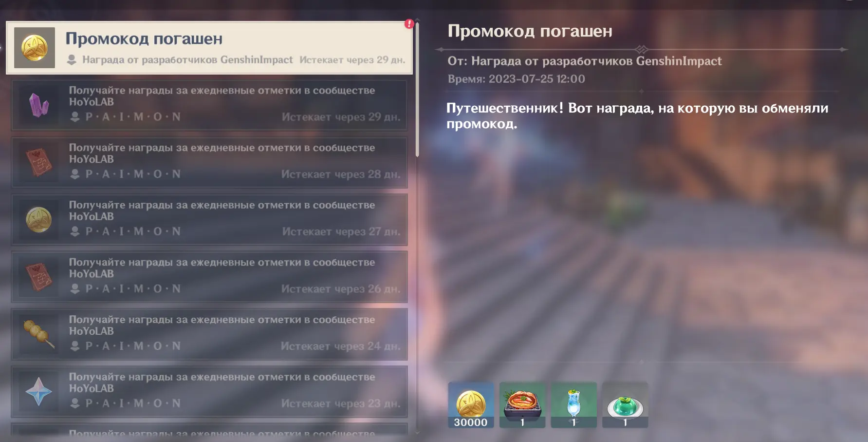The image size is (868, 442).
Task: Select the dimmed Mora coin mail icon
Action: 39,219
